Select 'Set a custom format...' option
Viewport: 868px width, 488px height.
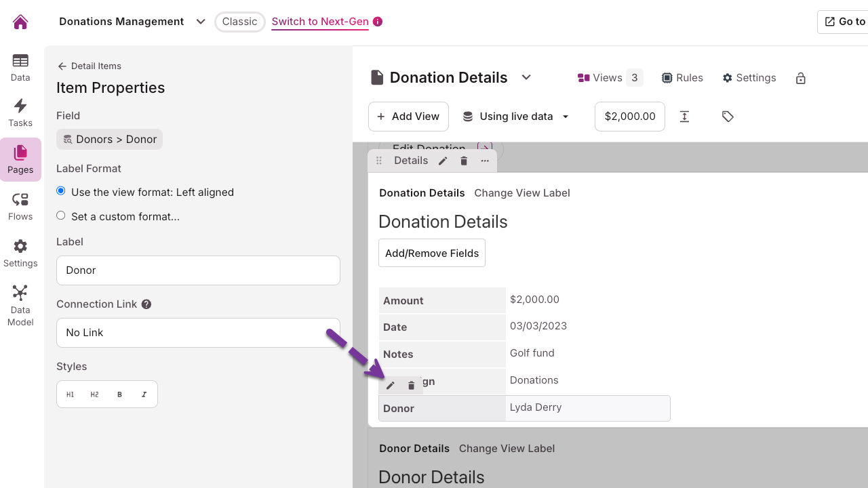click(x=61, y=216)
